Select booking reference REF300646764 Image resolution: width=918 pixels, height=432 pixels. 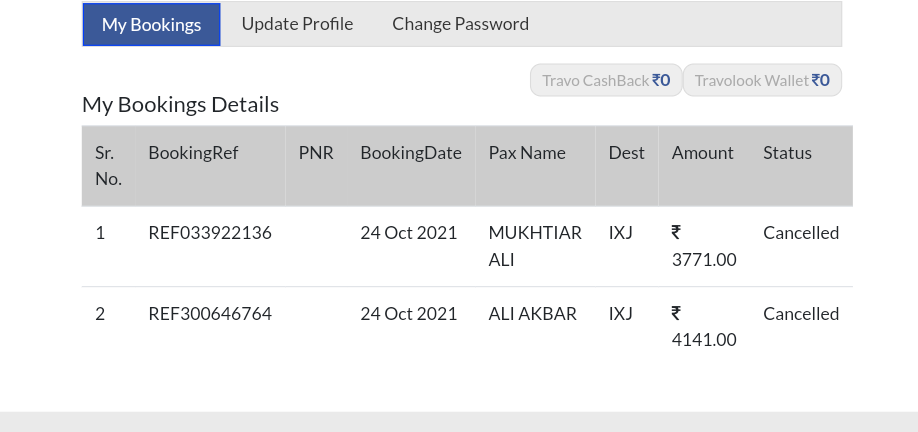point(210,314)
